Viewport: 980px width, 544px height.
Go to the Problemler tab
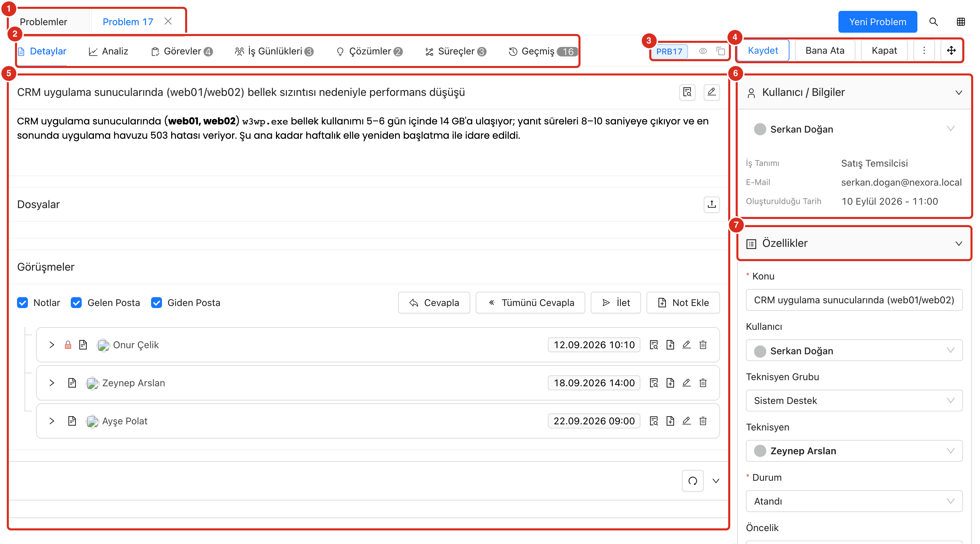[x=43, y=22]
